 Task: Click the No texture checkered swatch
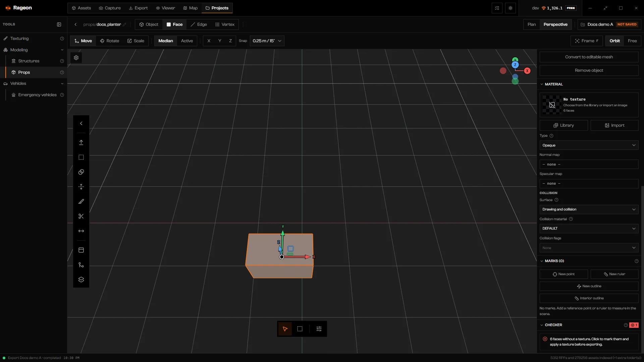(552, 105)
